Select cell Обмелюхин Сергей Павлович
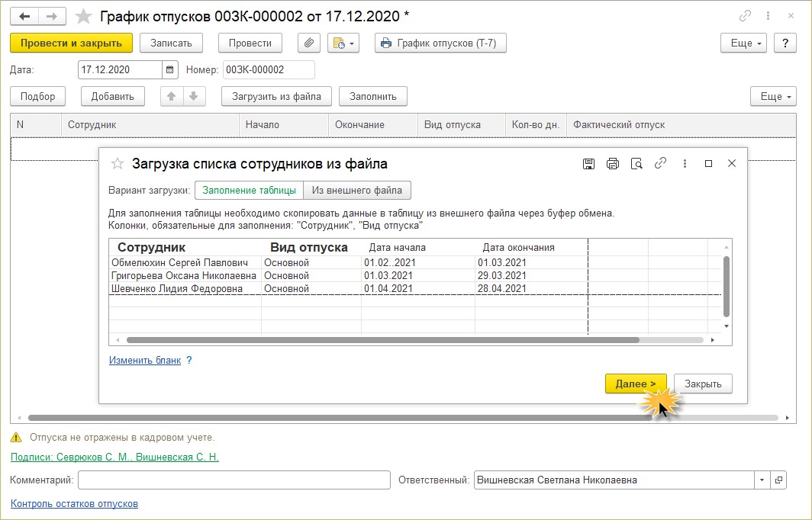The width and height of the screenshot is (812, 520). pos(185,262)
